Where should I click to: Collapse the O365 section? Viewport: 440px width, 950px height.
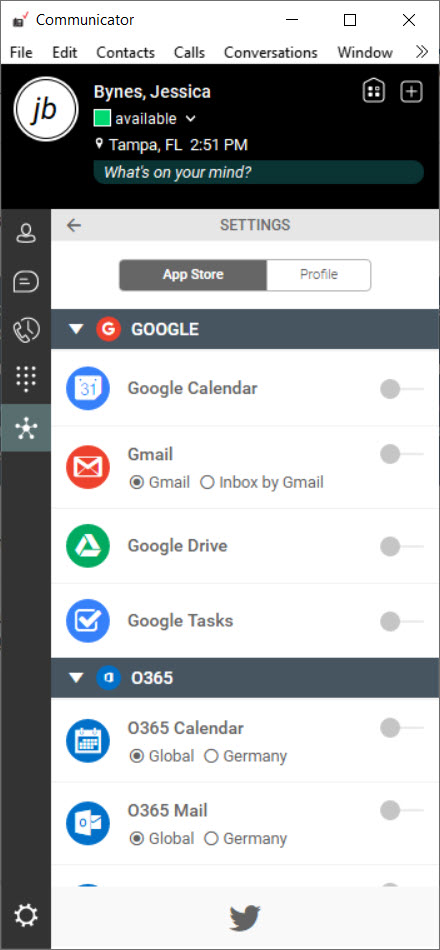pyautogui.click(x=76, y=678)
